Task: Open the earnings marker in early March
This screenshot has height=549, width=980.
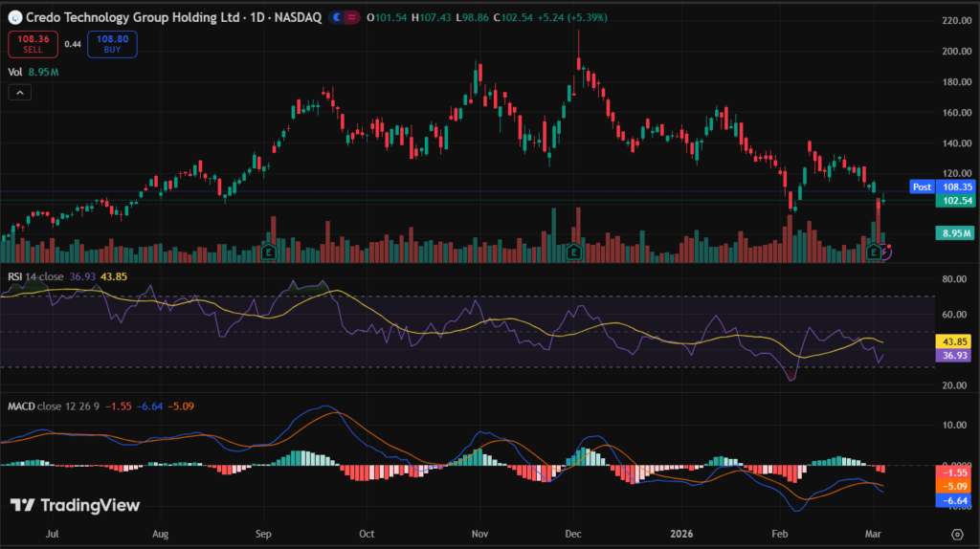Action: coord(873,252)
